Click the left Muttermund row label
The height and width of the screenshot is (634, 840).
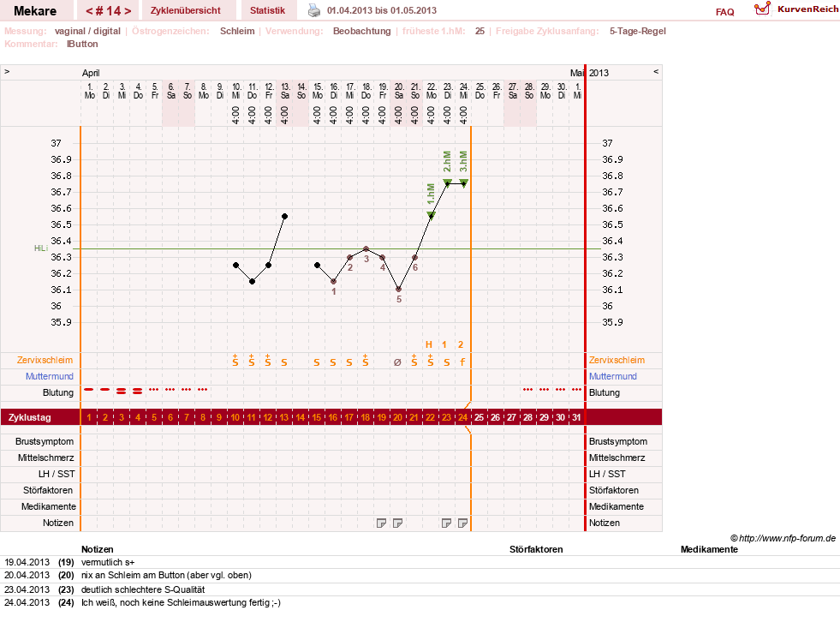point(50,376)
